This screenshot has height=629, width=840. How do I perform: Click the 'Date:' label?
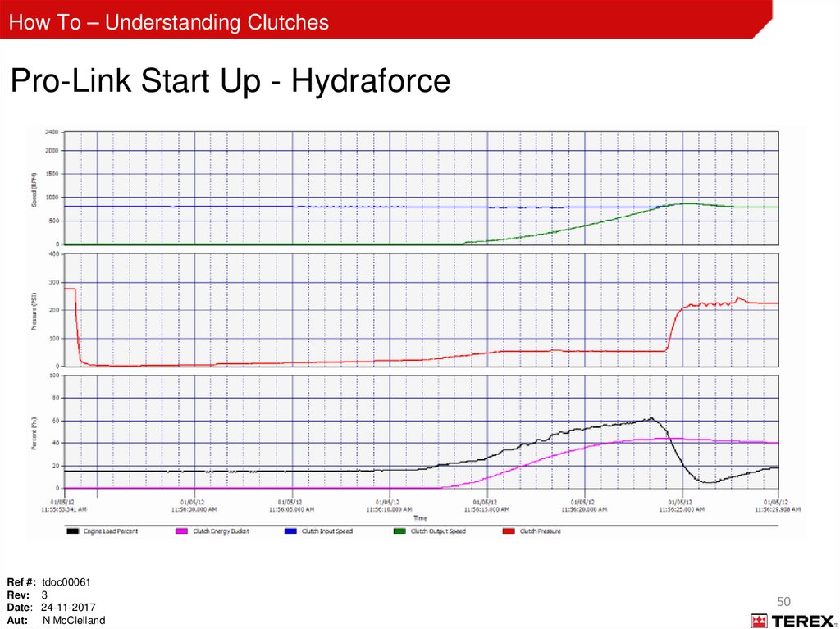21,608
